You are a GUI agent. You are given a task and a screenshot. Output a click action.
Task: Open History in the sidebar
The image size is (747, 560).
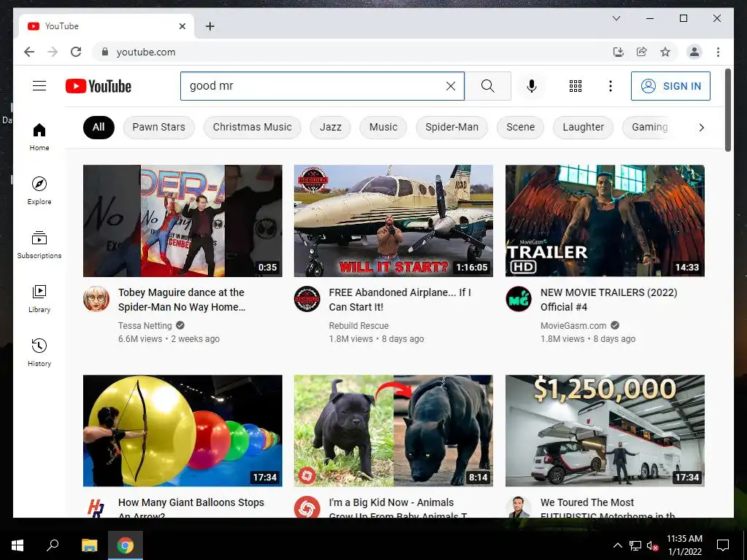coord(39,352)
